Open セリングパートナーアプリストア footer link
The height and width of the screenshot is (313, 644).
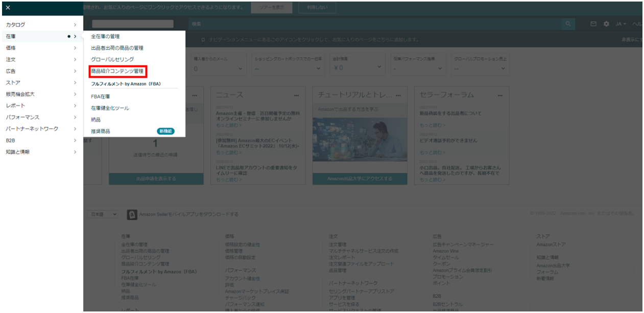(x=362, y=291)
